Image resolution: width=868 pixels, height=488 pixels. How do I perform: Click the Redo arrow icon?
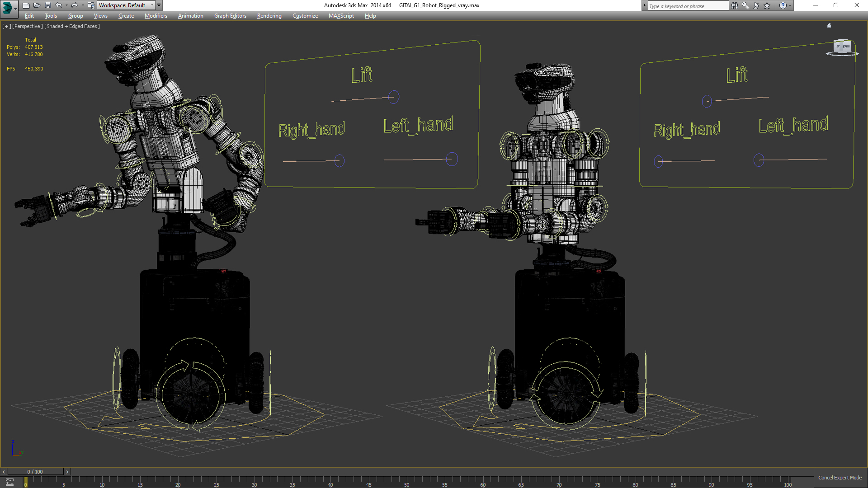tap(75, 5)
